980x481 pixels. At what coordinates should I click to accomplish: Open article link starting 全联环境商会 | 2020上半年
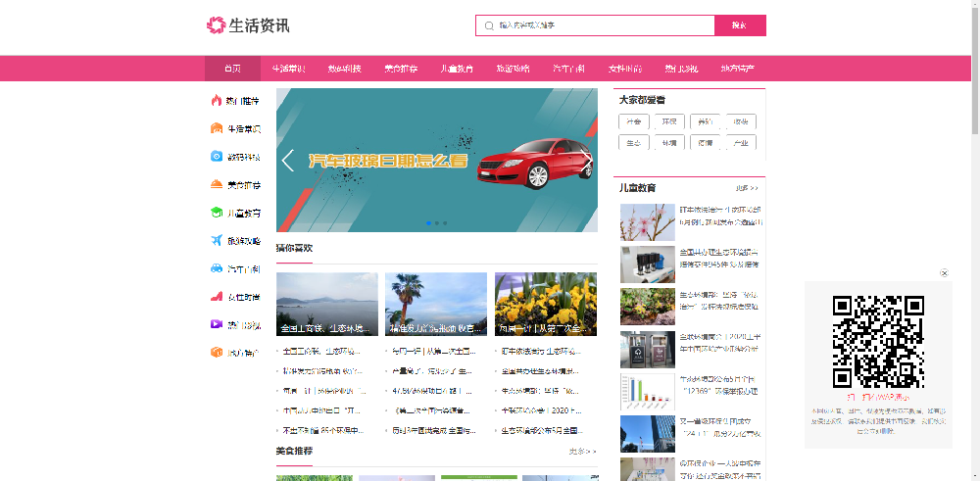point(718,342)
